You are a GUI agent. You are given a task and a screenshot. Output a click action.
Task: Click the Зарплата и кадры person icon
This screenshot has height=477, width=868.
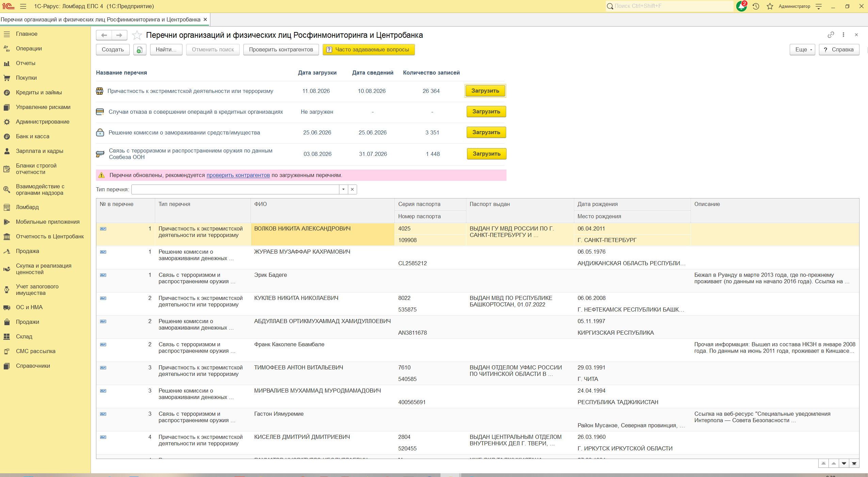[7, 151]
